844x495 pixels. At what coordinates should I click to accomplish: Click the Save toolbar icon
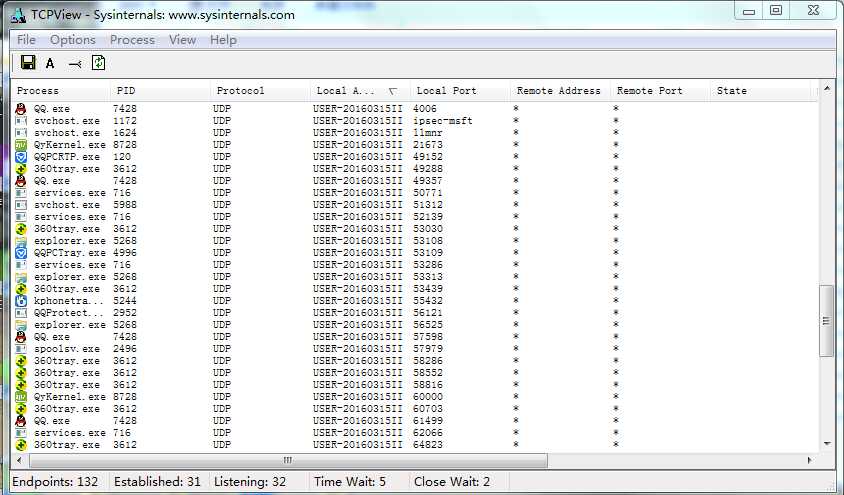pos(28,62)
